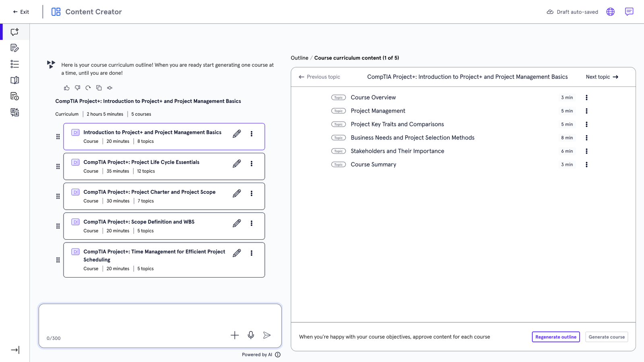644x362 pixels.
Task: Give the response a thumbs up
Action: (x=67, y=88)
